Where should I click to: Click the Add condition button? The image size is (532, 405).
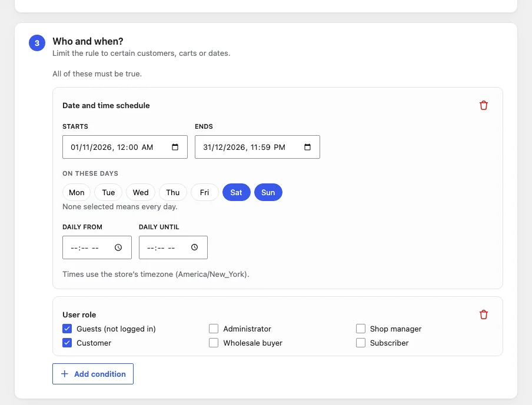93,374
